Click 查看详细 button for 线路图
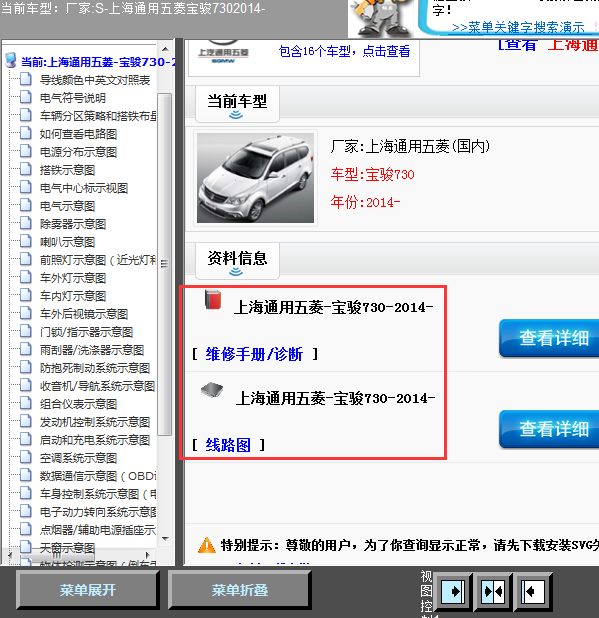The width and height of the screenshot is (599, 618). click(549, 429)
